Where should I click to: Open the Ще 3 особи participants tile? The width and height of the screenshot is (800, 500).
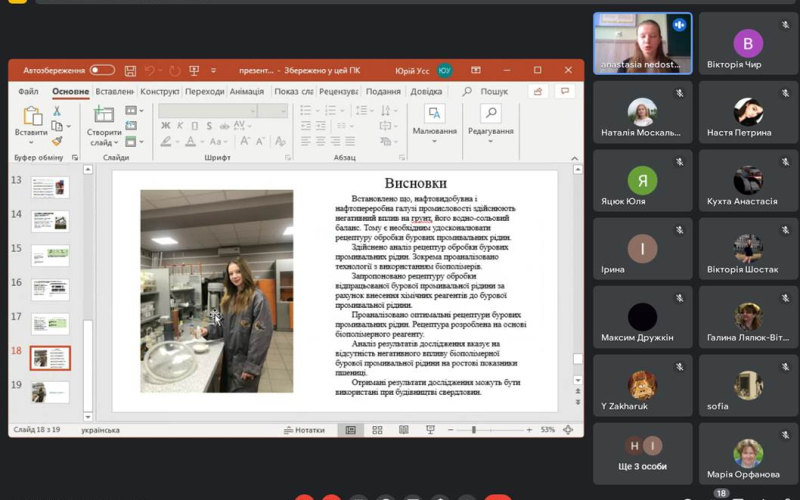tap(642, 454)
